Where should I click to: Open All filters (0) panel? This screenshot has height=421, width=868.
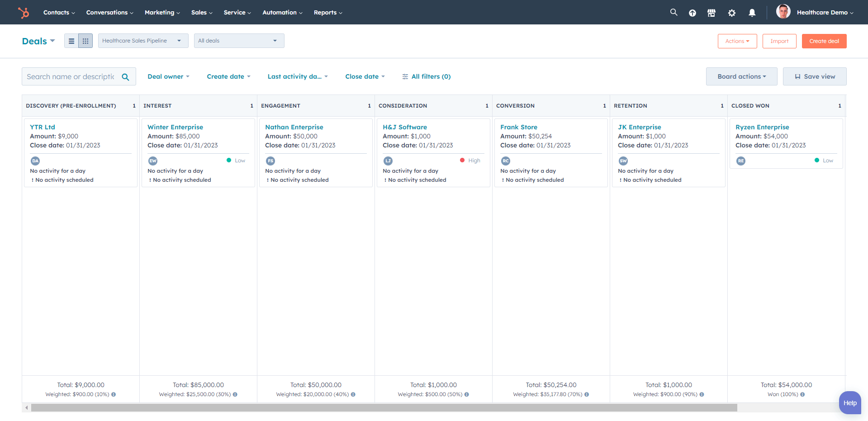click(427, 76)
